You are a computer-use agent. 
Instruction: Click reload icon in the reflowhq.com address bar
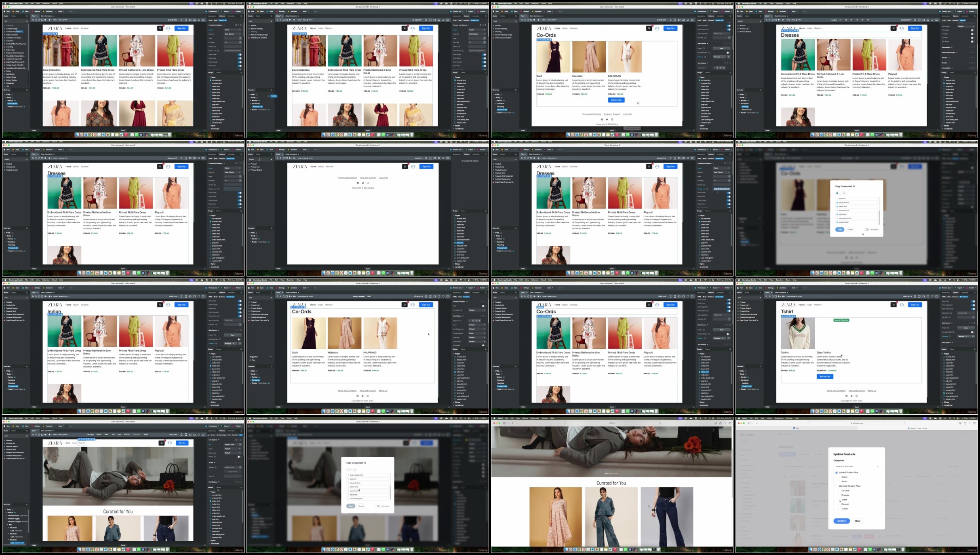(x=904, y=423)
